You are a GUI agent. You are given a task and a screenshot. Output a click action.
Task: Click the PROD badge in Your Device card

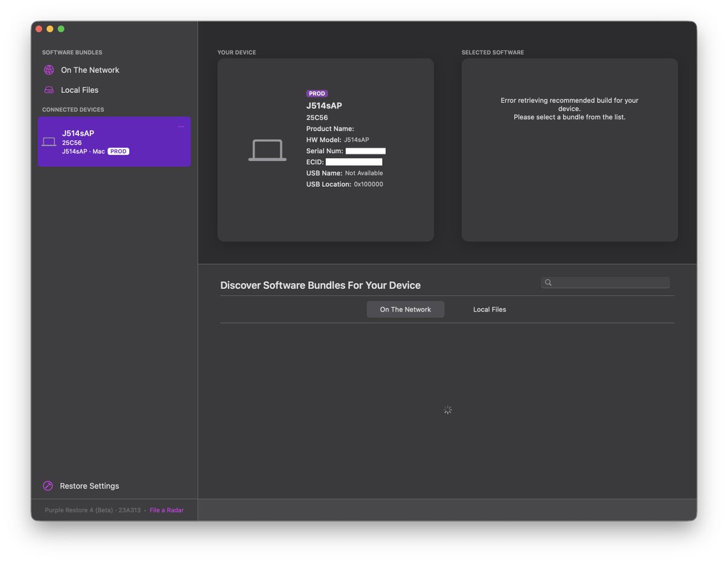tap(317, 93)
